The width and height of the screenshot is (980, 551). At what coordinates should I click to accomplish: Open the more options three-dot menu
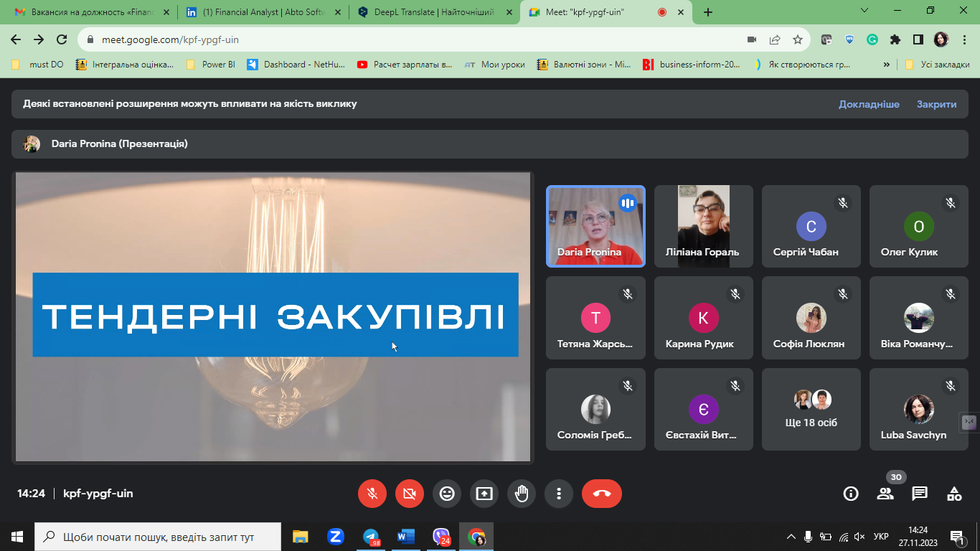[559, 494]
